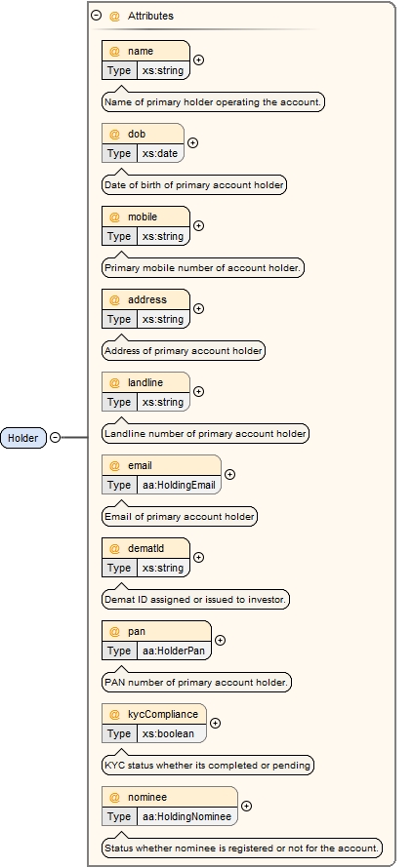Select the kycCompliance attribute header
The width and height of the screenshot is (413, 868).
pyautogui.click(x=154, y=714)
